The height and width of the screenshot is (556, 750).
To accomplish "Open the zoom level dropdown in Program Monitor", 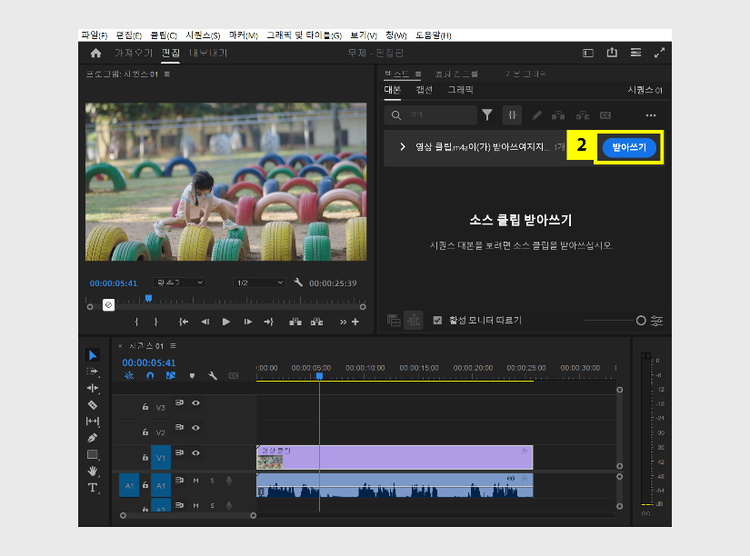I will [178, 283].
